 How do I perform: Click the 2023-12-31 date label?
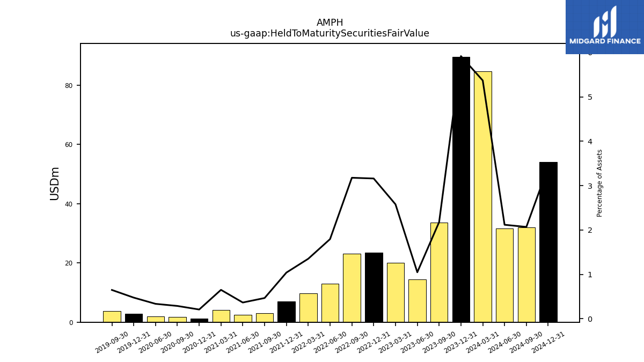(x=460, y=342)
